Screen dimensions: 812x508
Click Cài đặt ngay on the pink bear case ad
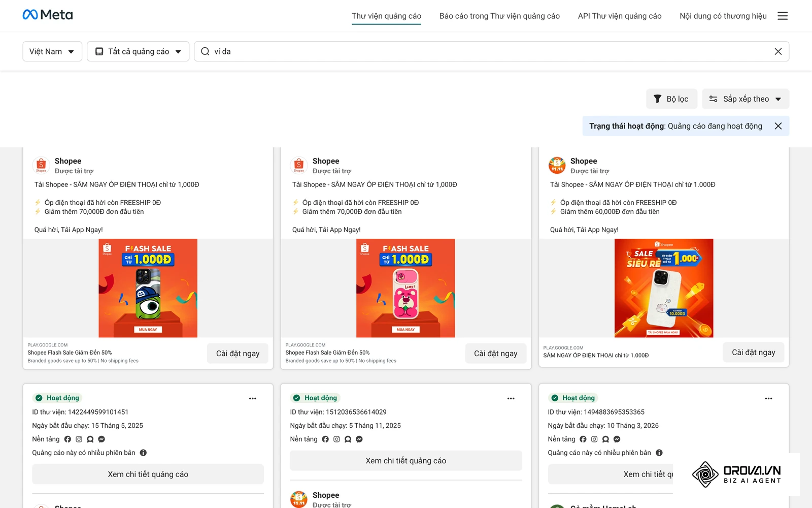click(496, 354)
